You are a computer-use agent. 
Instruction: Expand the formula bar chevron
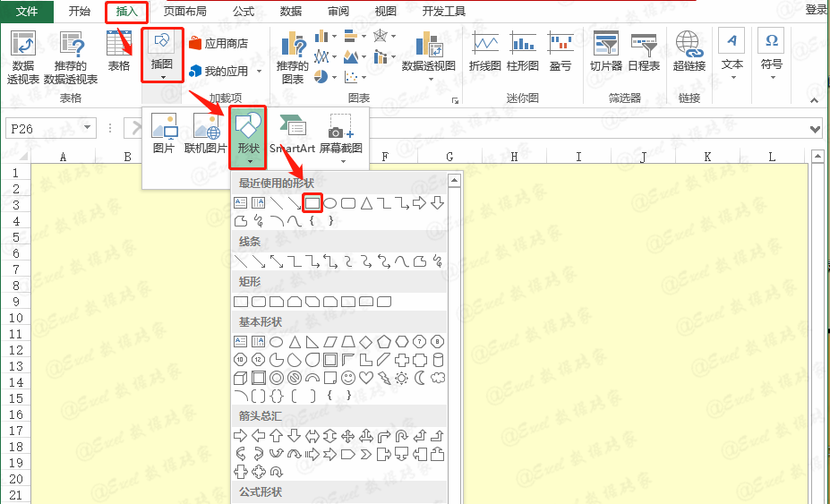[x=816, y=129]
